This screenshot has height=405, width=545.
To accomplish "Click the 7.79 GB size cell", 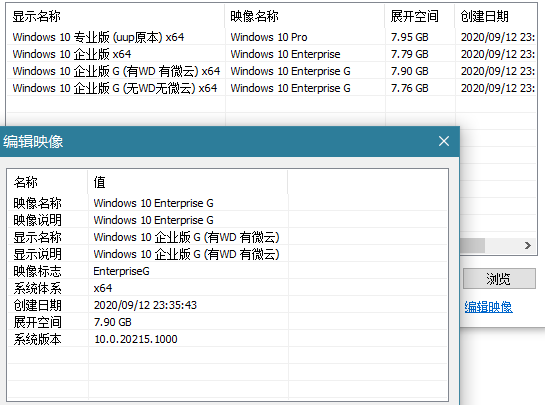I will 410,54.
